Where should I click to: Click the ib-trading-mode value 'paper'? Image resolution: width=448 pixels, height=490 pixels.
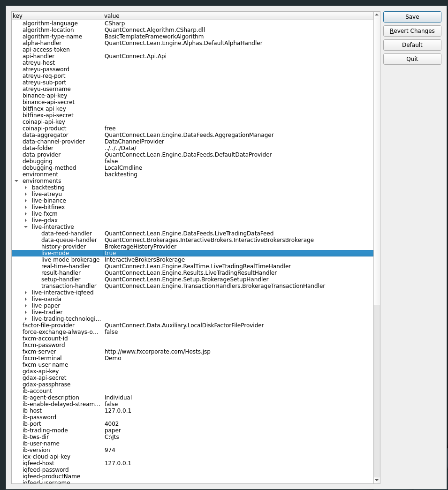(113, 430)
